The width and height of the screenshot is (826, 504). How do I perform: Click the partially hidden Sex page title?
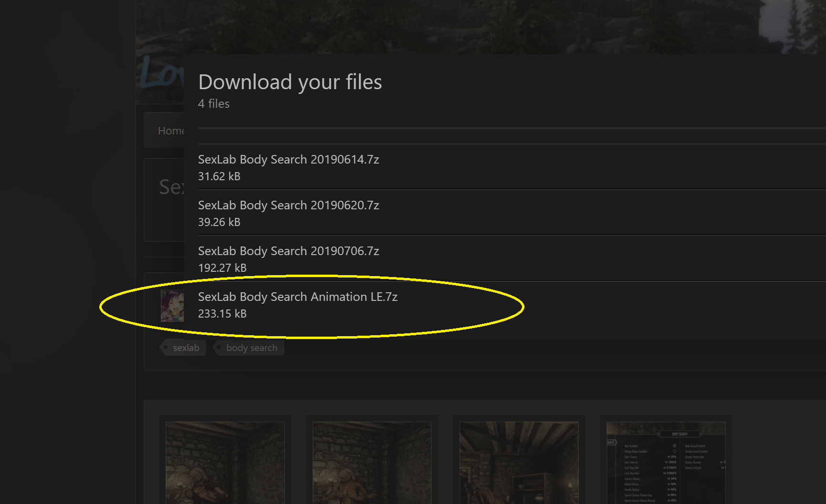tap(171, 187)
